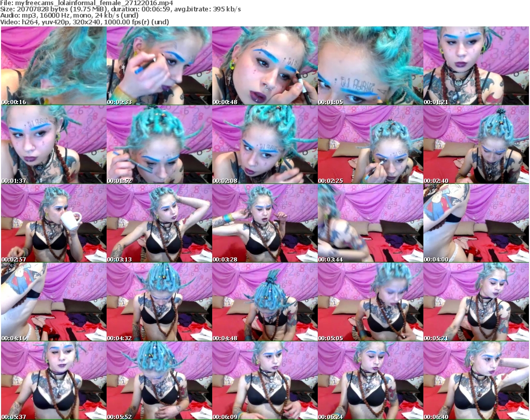Open the frame timestamped 00:04:16
530x420 pixels.
click(x=54, y=302)
